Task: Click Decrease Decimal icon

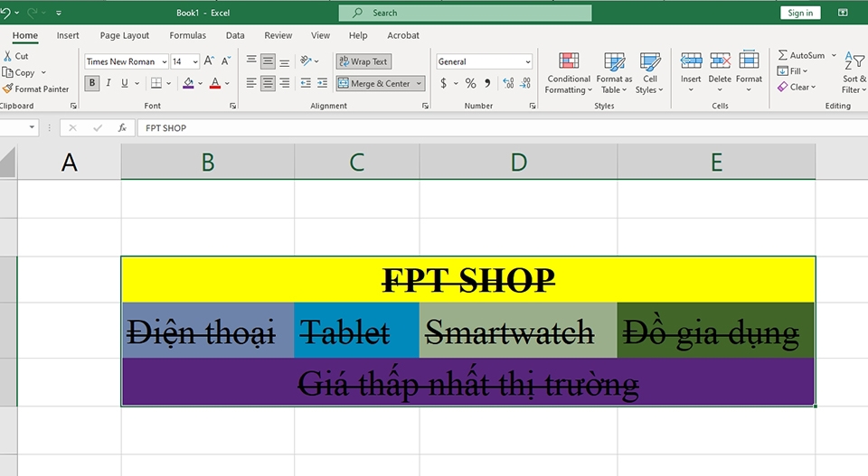Action: 524,83
